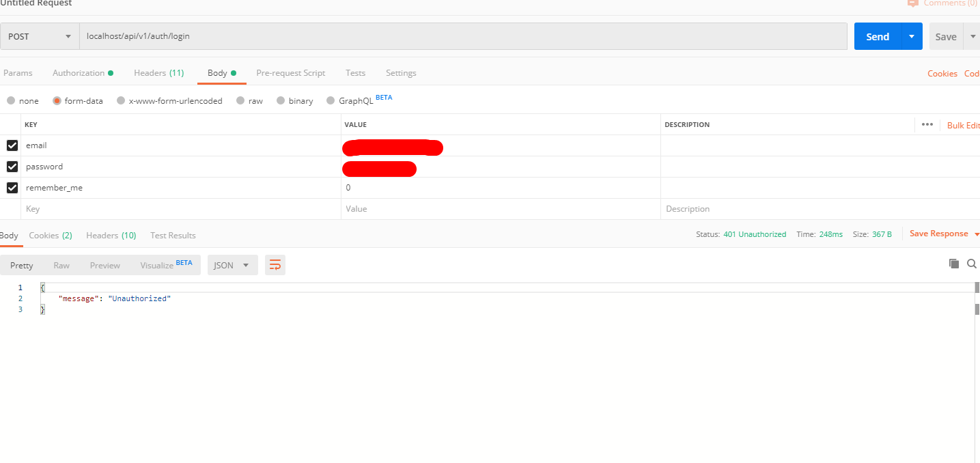Select the Pretty view button
The width and height of the screenshot is (980, 463).
tap(22, 266)
